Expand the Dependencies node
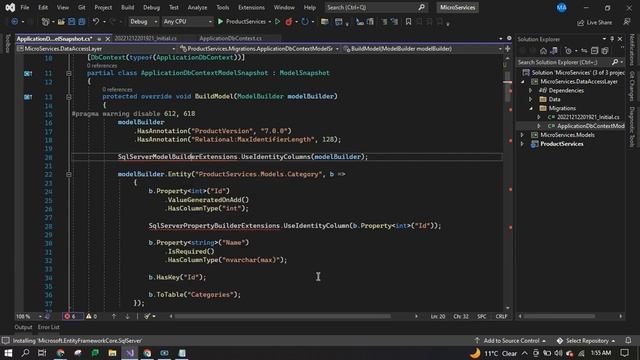 click(x=531, y=91)
